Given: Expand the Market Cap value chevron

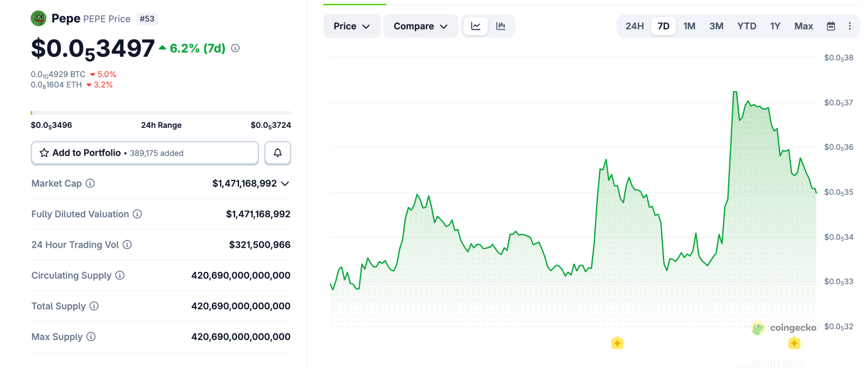Looking at the screenshot, I should [x=285, y=183].
